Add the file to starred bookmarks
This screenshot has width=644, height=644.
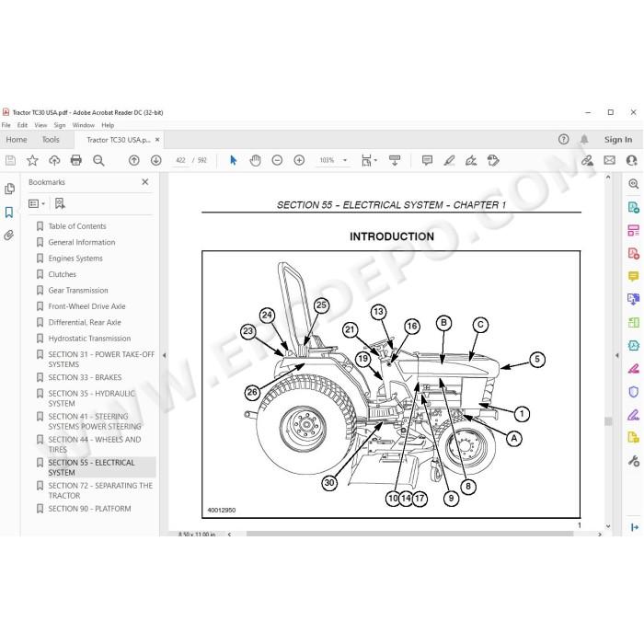[32, 160]
